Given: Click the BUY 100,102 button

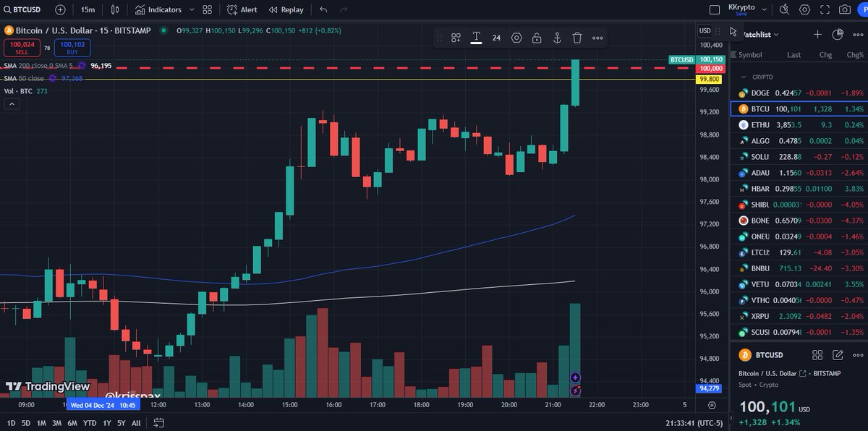Looking at the screenshot, I should coord(72,48).
